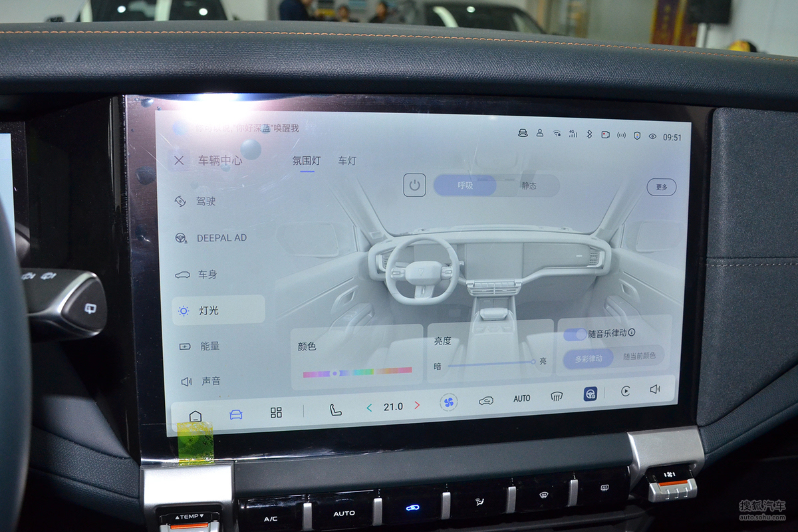This screenshot has width=798, height=532.
Task: Open 驾驶 in the sidebar menu
Action: [x=205, y=201]
